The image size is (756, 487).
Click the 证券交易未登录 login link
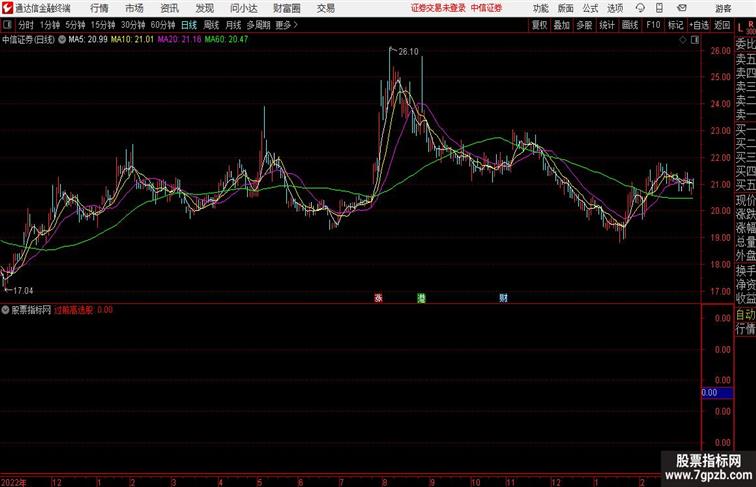[438, 8]
